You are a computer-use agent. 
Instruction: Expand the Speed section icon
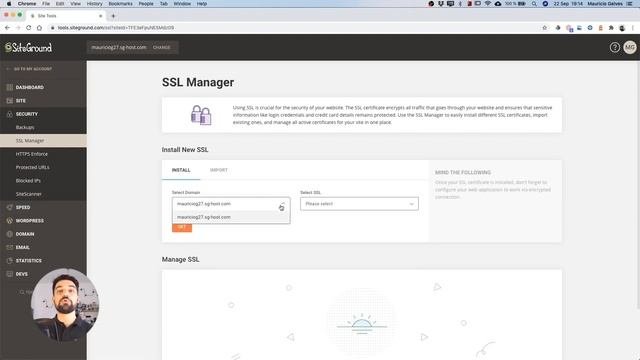pos(10,207)
